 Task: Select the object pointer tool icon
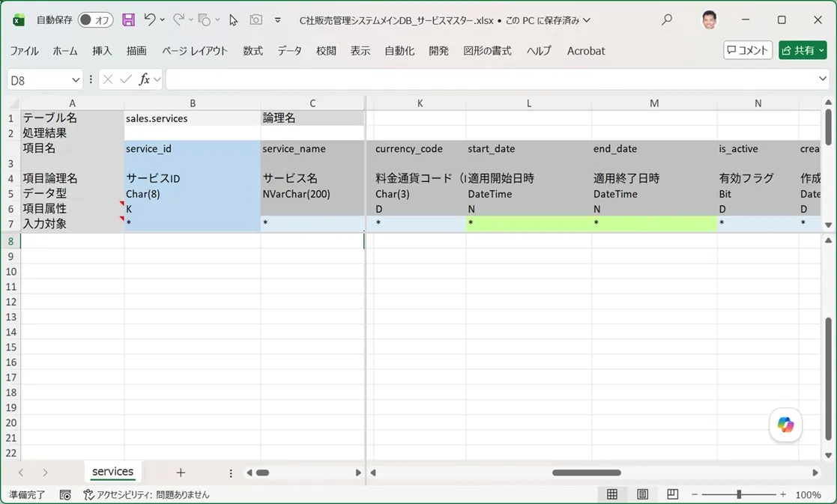[x=233, y=20]
